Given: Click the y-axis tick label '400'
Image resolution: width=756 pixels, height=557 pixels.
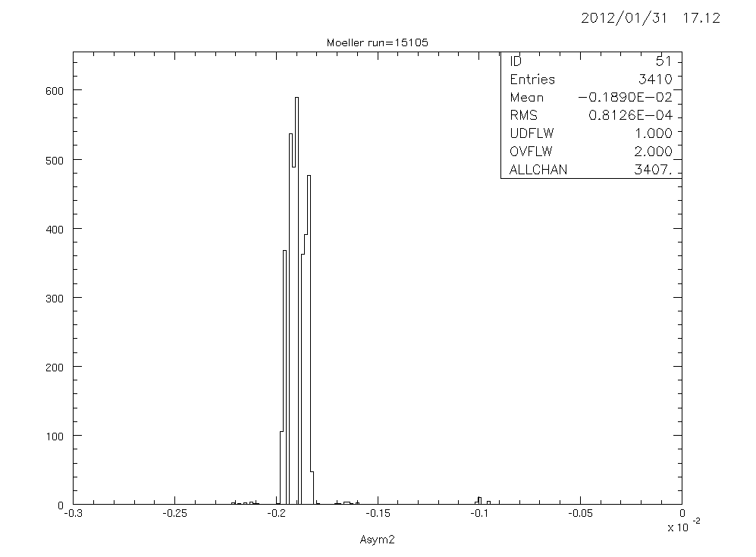Looking at the screenshot, I should tap(55, 230).
